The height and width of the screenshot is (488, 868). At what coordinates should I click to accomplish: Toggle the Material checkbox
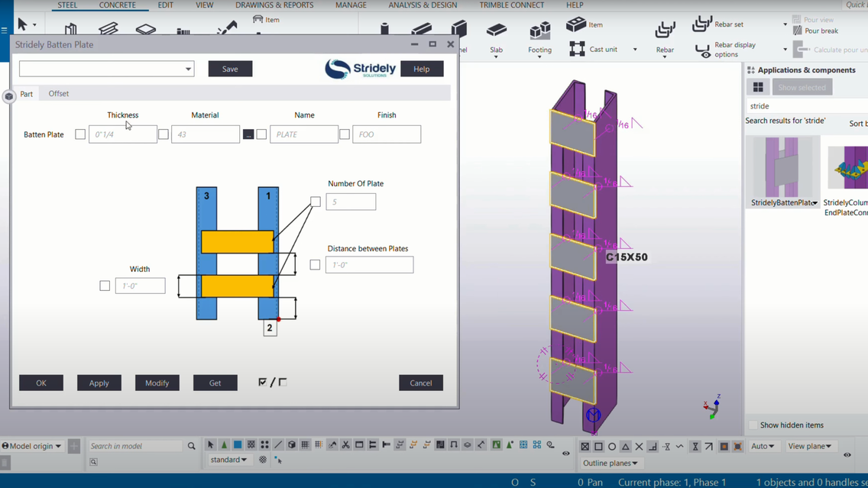point(164,134)
